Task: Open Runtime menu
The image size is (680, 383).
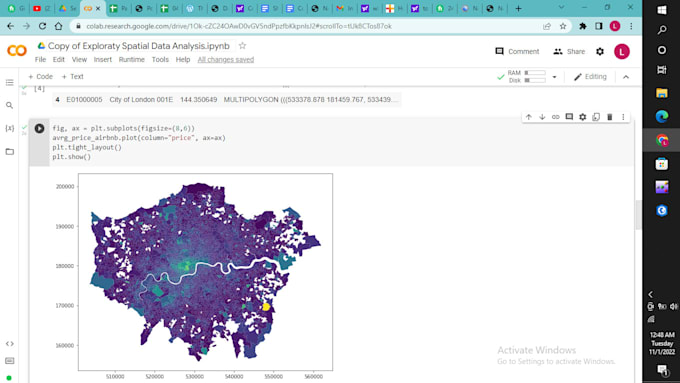Action: 132,59
